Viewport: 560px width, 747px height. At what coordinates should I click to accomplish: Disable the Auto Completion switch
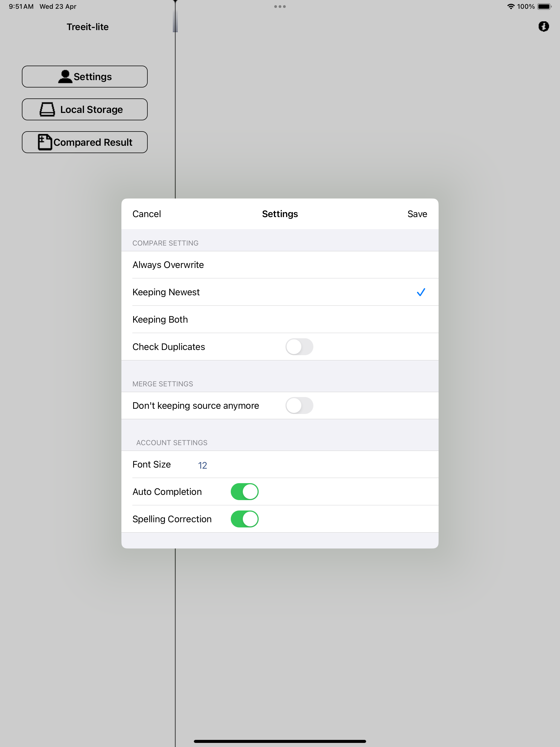[244, 492]
